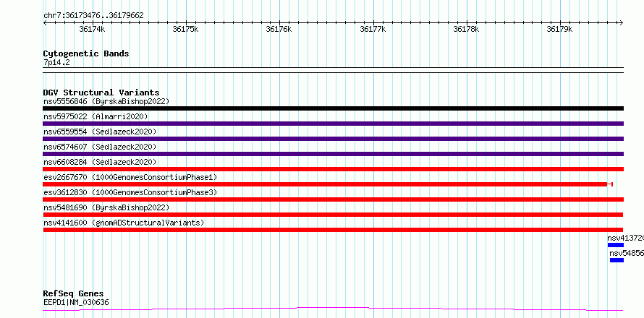Click the red nsv6608284 variant bar
644x318 pixels.
(x=333, y=169)
